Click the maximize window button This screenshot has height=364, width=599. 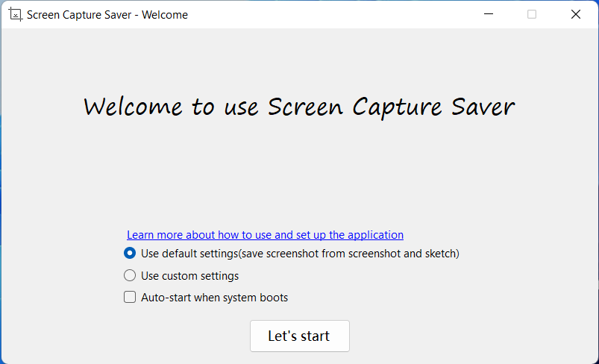click(532, 14)
